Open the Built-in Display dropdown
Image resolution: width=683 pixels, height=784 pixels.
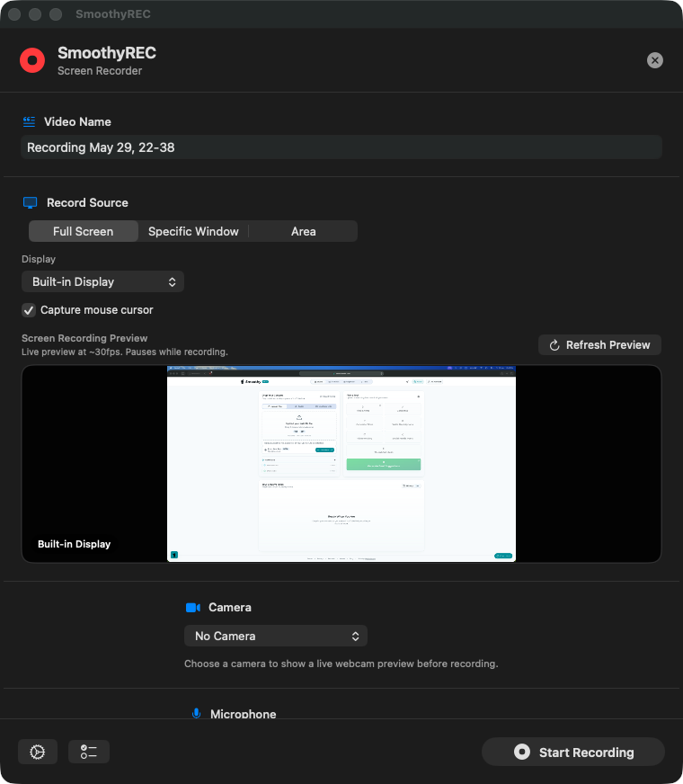click(x=102, y=282)
